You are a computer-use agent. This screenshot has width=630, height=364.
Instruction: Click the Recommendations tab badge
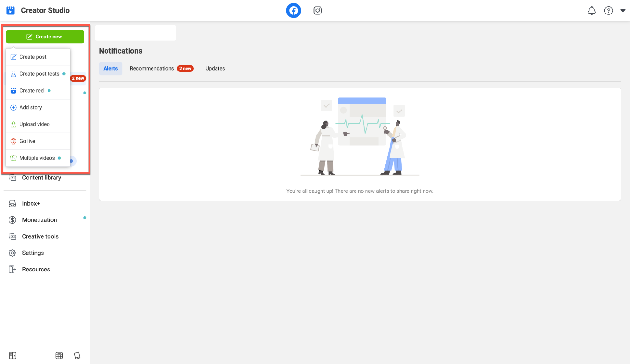click(x=184, y=68)
